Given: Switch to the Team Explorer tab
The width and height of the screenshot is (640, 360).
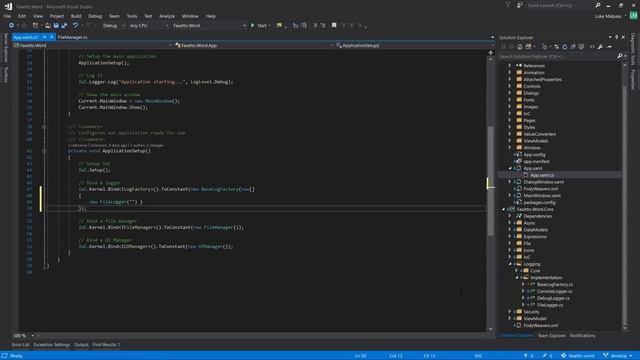Looking at the screenshot, I should pos(551,336).
